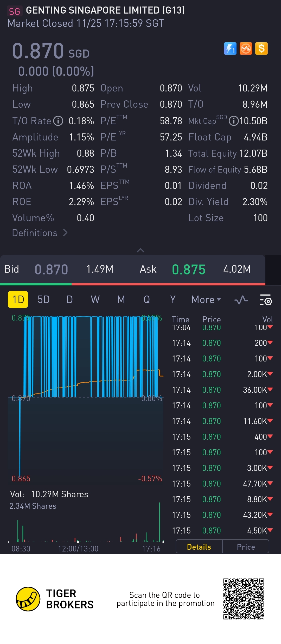The image size is (281, 644).
Task: Expand the More timeframe dropdown
Action: [206, 300]
